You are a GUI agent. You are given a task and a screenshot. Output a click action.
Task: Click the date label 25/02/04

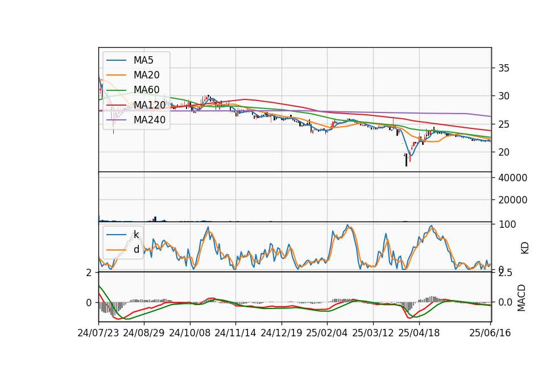pos(327,333)
